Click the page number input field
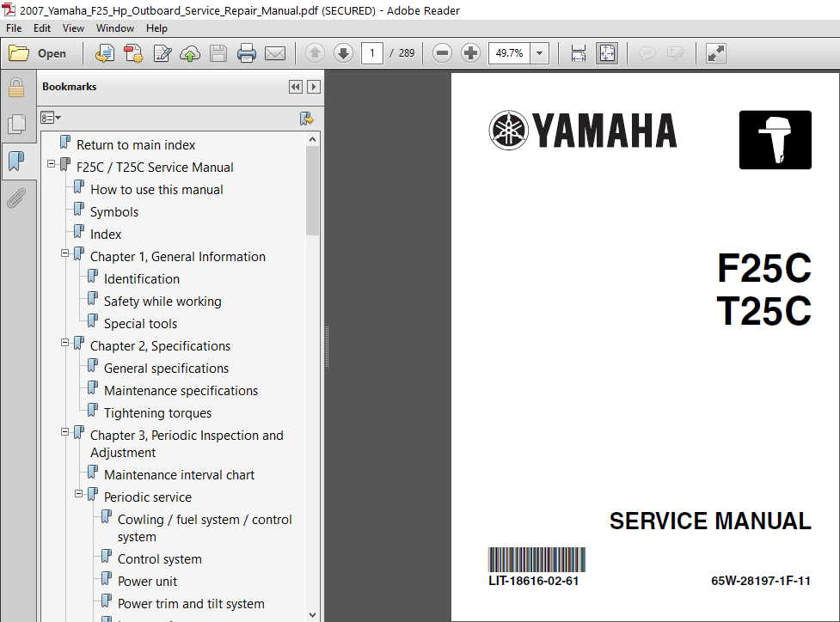Viewport: 840px width, 622px height. coord(371,53)
